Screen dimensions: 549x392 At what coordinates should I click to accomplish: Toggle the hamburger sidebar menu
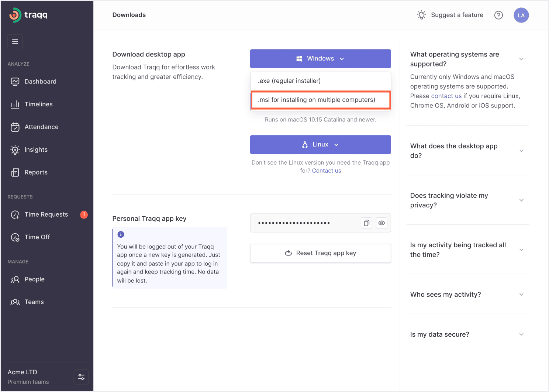click(x=15, y=42)
